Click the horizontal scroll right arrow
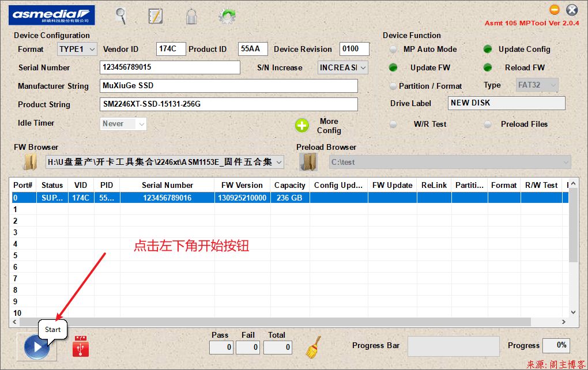This screenshot has width=588, height=370. [x=564, y=322]
